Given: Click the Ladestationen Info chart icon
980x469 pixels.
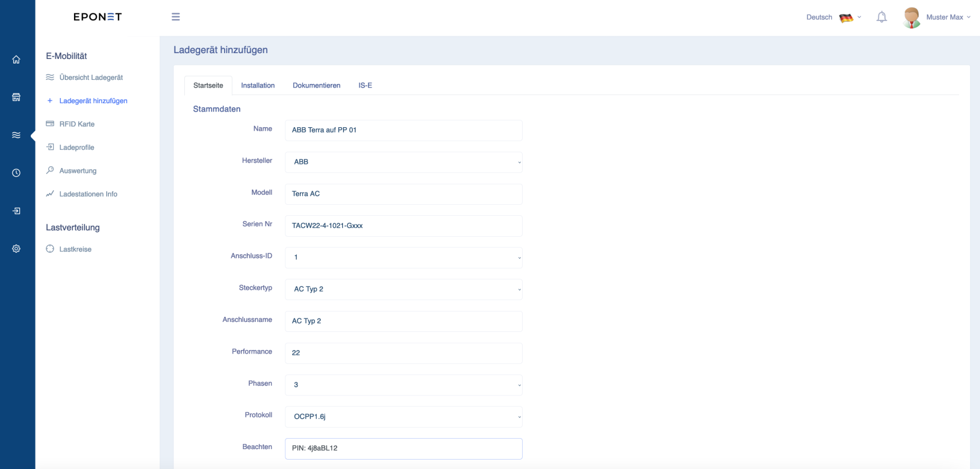Looking at the screenshot, I should (x=50, y=194).
